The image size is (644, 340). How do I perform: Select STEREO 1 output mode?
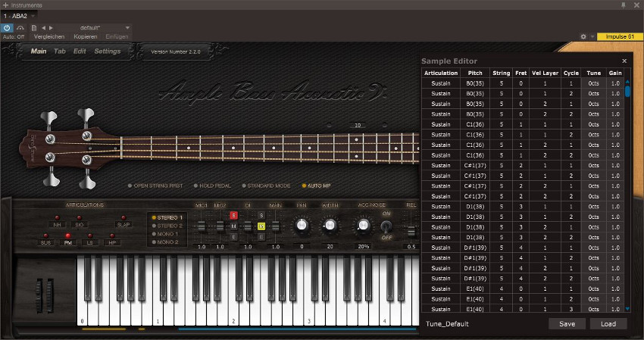[x=167, y=217]
